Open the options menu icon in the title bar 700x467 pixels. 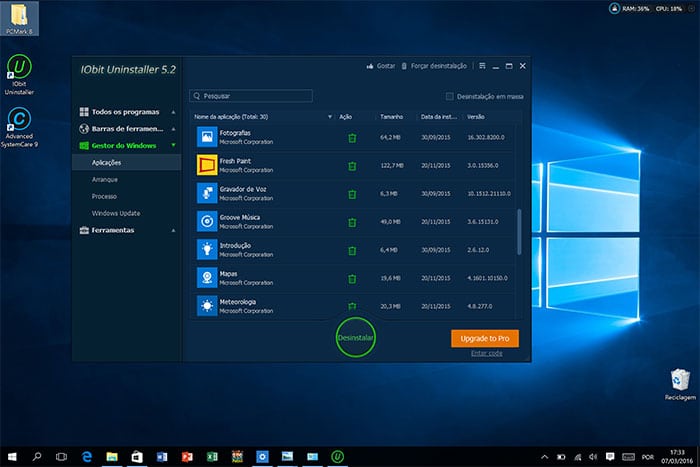point(482,66)
